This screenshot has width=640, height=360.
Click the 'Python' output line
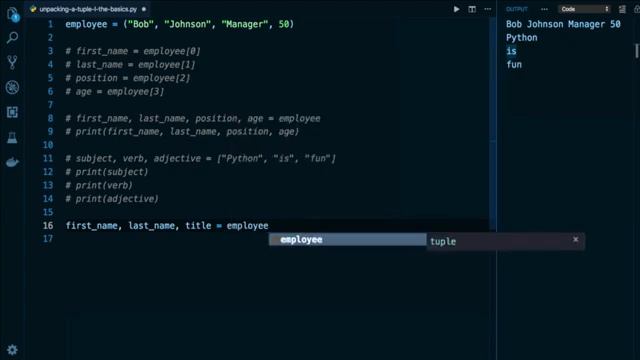(522, 38)
